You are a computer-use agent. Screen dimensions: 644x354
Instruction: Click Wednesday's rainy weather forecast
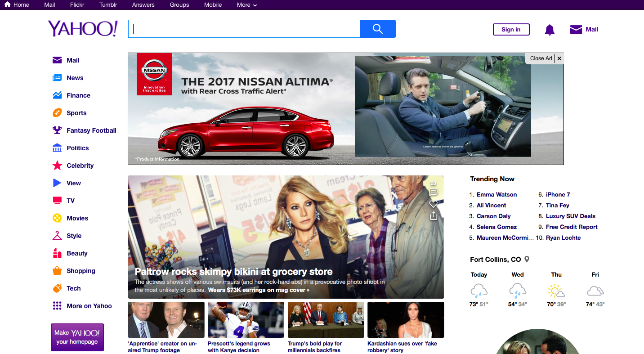518,289
